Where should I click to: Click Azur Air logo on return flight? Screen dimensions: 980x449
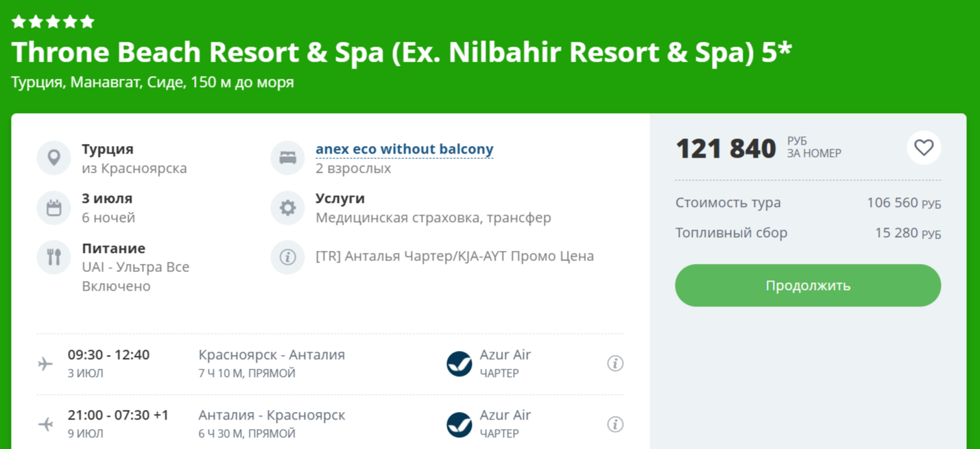(459, 424)
